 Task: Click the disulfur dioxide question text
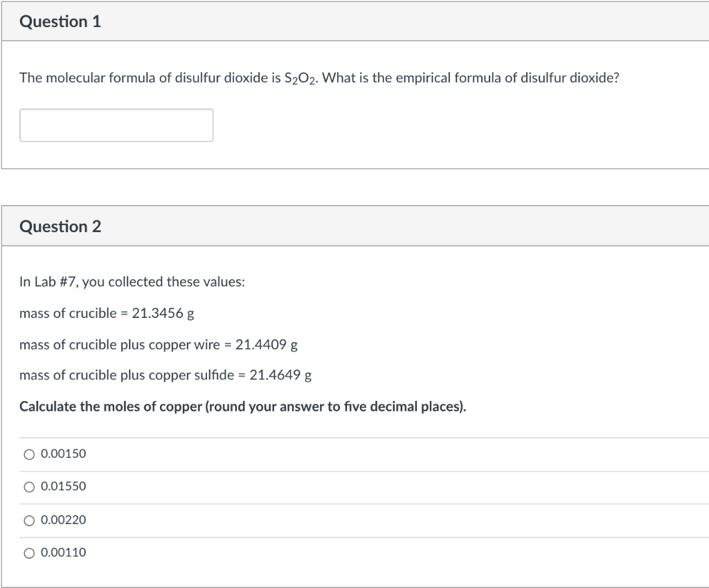[318, 78]
